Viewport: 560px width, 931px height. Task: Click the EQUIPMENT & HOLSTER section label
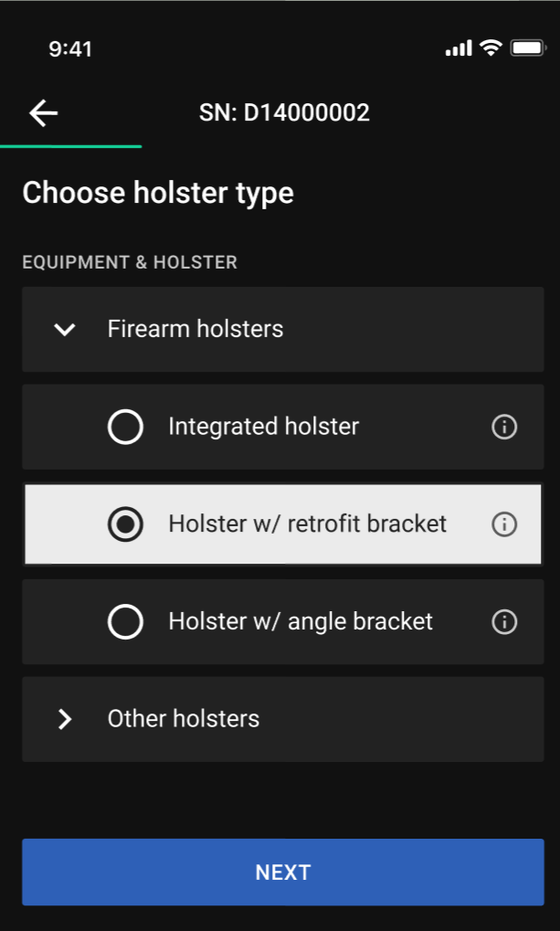(x=130, y=263)
